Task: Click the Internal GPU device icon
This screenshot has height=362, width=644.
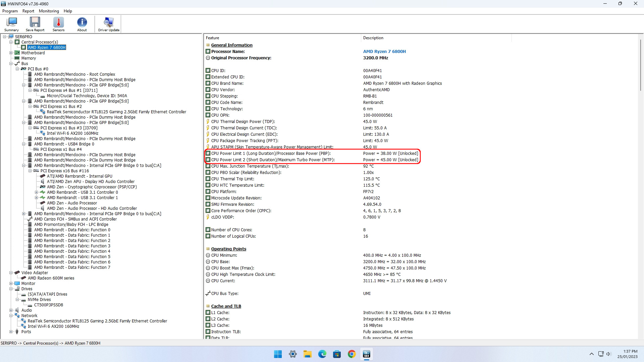Action: (43, 176)
